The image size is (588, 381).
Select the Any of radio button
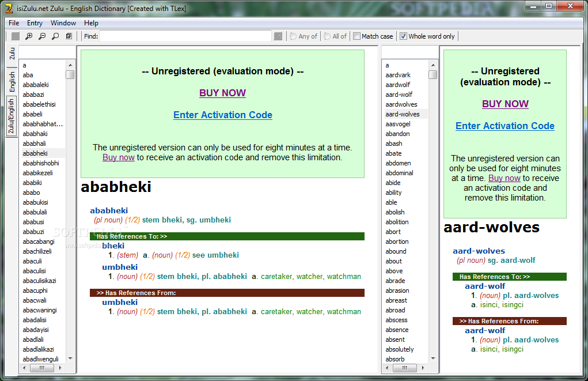[293, 36]
